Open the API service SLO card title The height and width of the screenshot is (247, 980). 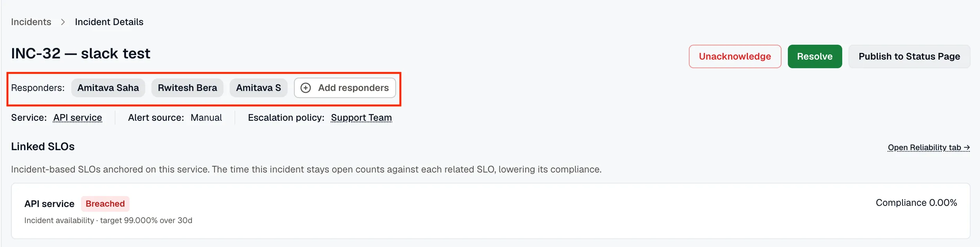point(49,204)
